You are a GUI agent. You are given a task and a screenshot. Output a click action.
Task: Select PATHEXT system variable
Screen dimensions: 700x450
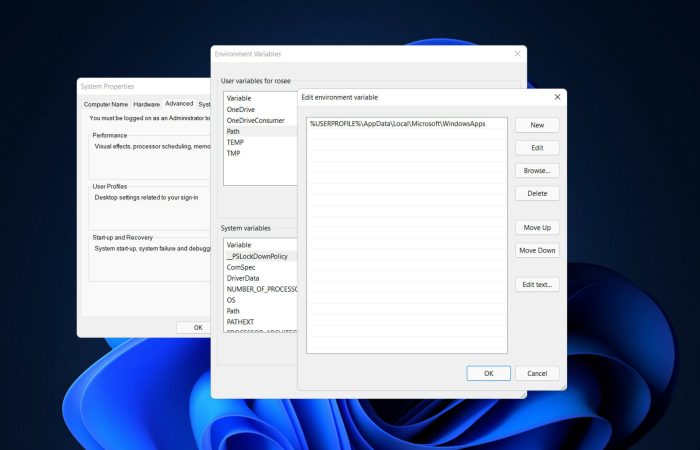pyautogui.click(x=260, y=322)
